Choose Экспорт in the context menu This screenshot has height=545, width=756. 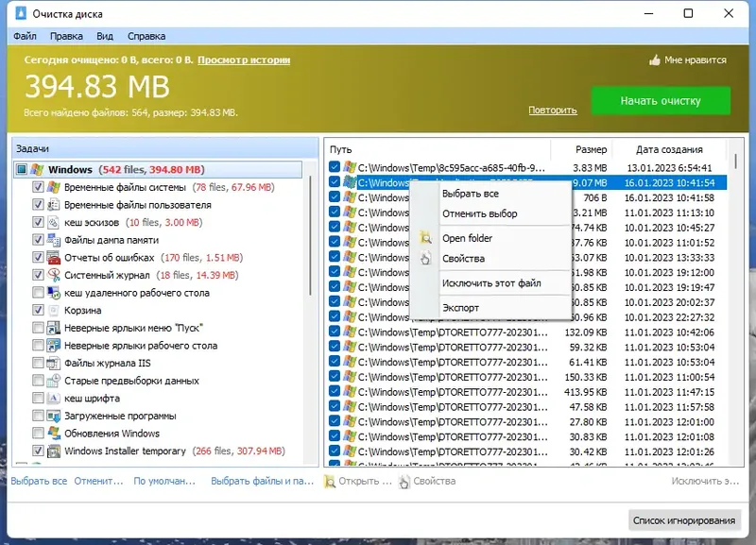(x=490, y=308)
